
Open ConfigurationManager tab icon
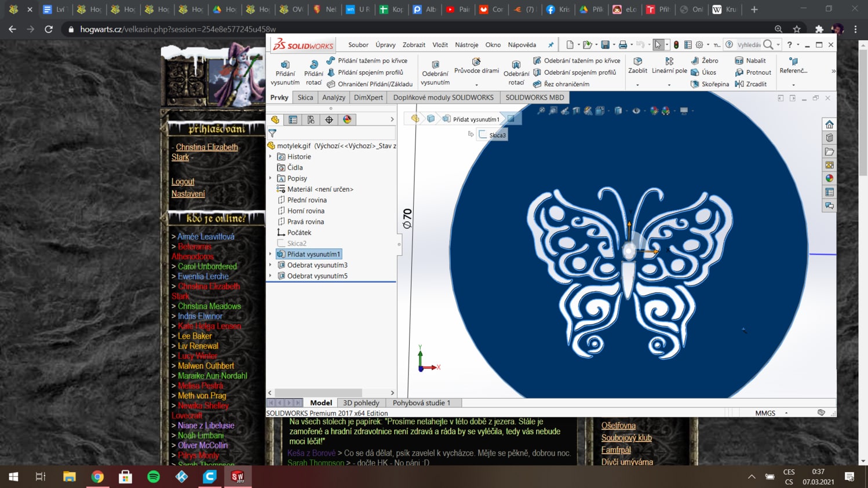click(311, 120)
